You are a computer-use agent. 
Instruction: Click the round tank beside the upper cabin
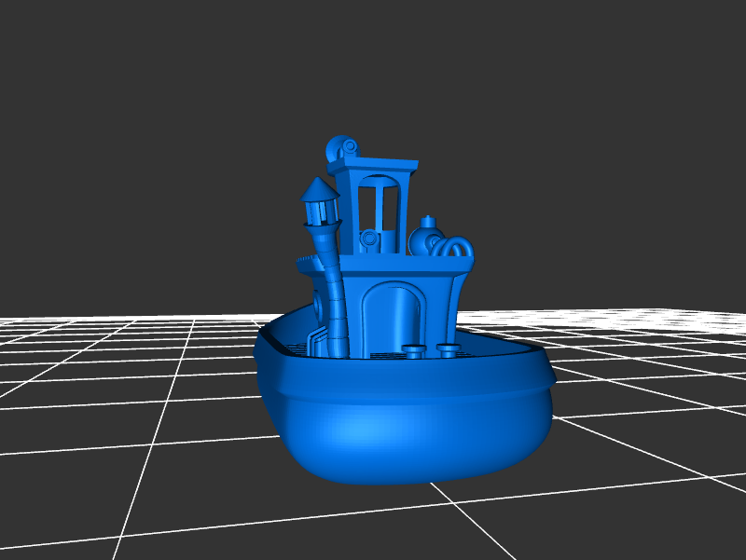pos(424,242)
